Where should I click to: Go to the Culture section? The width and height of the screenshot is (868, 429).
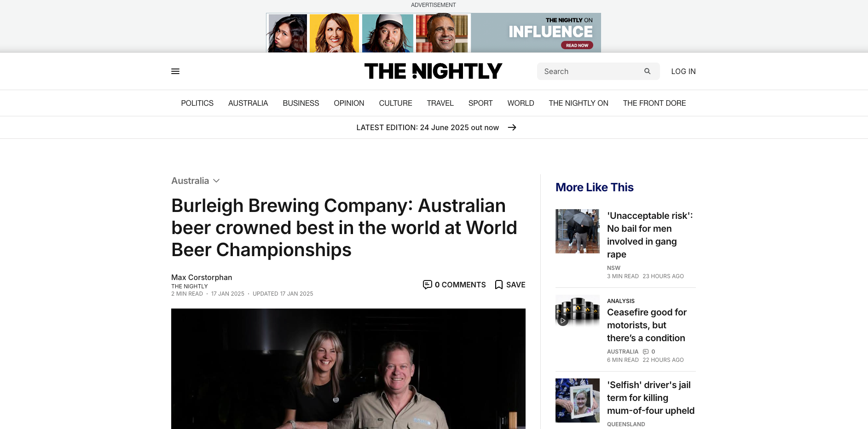[x=395, y=103]
